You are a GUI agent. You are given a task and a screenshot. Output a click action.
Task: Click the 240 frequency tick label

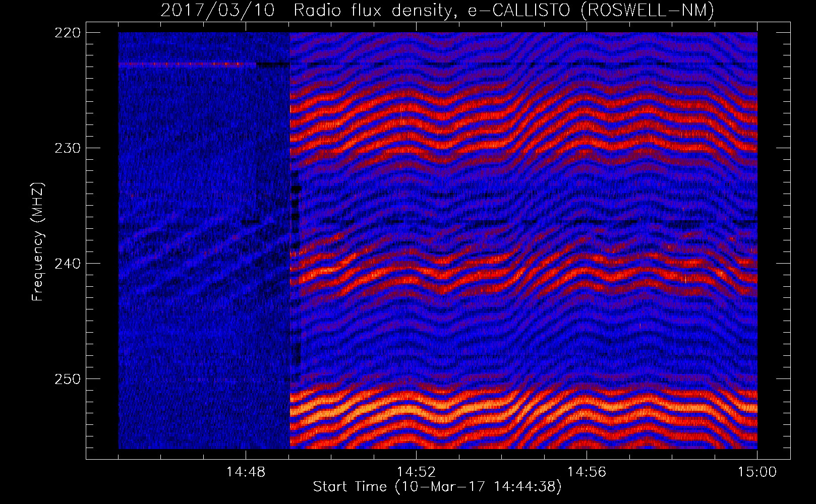67,263
